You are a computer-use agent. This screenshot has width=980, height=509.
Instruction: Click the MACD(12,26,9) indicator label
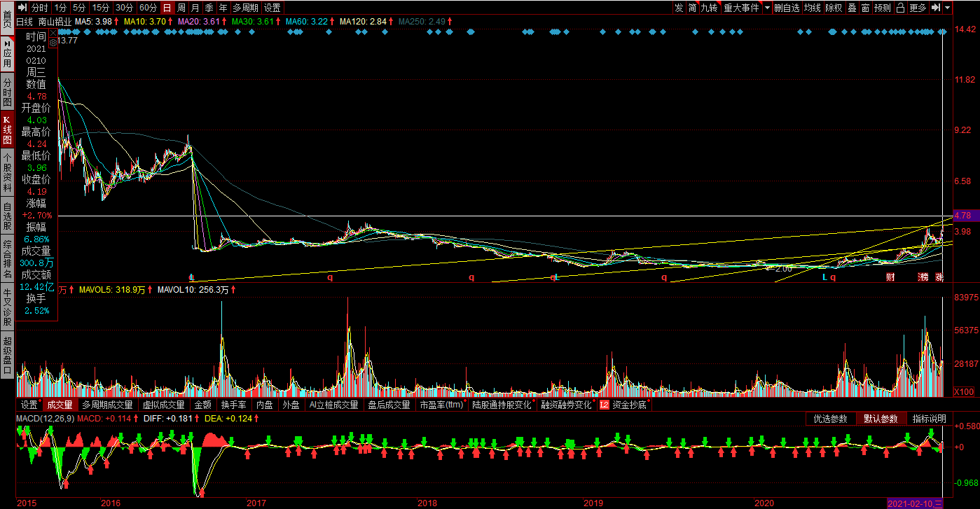click(45, 419)
